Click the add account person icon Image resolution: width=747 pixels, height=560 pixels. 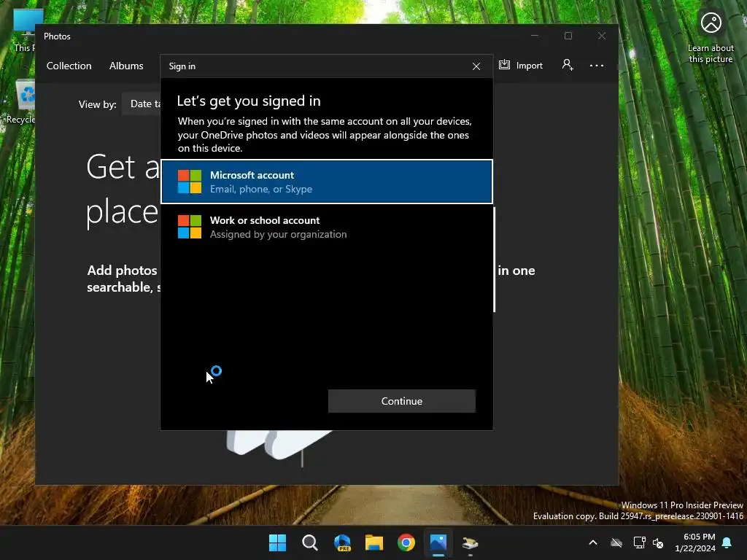pyautogui.click(x=568, y=65)
